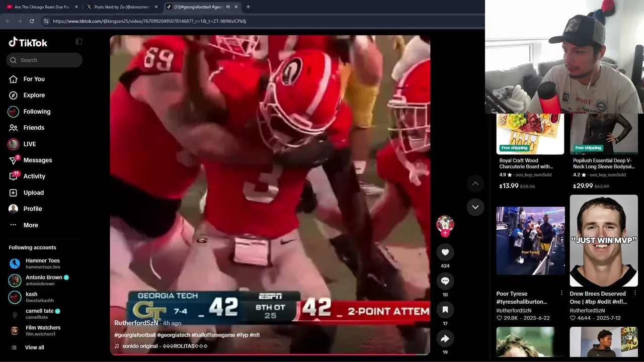Click the Drew Brees Deserved One title
The width and height of the screenshot is (644, 362).
tap(598, 298)
